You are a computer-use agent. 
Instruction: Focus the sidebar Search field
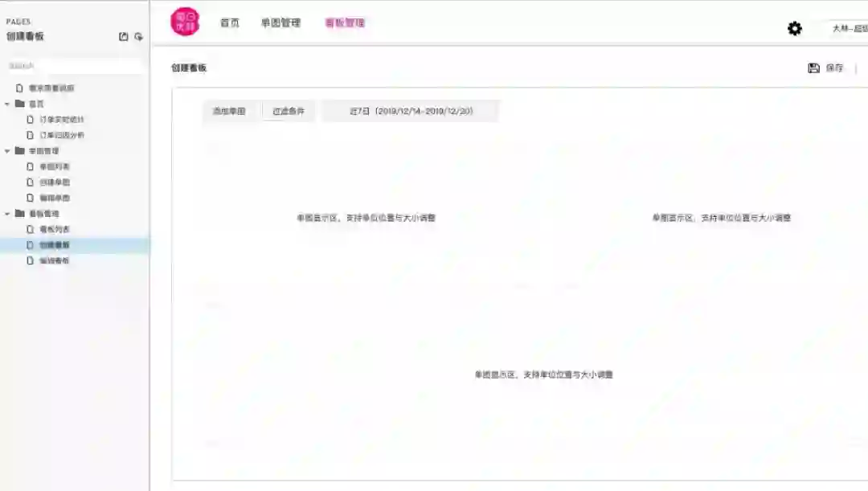coord(74,66)
